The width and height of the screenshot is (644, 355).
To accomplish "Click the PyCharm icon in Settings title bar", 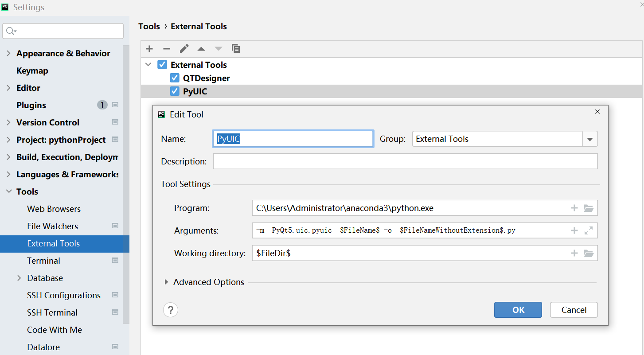I will 5,7.
